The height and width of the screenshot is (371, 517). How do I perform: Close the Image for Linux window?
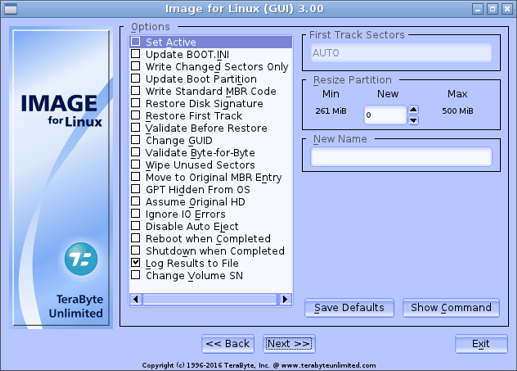click(507, 9)
